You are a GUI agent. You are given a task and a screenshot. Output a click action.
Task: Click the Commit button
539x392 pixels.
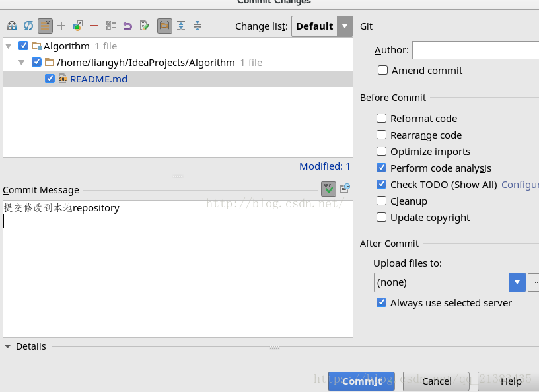coord(361,381)
